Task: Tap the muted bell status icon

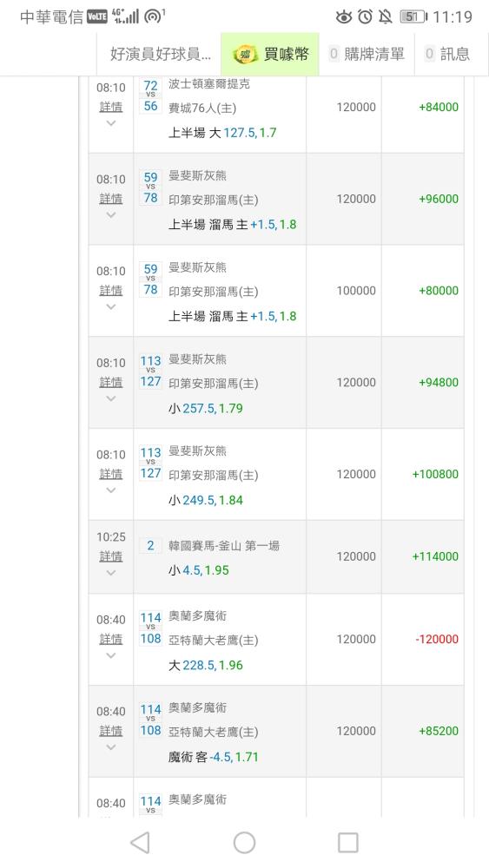Action: click(386, 16)
